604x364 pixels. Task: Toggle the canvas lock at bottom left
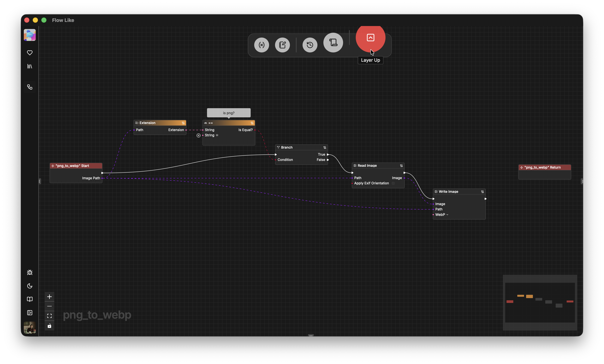(49, 326)
